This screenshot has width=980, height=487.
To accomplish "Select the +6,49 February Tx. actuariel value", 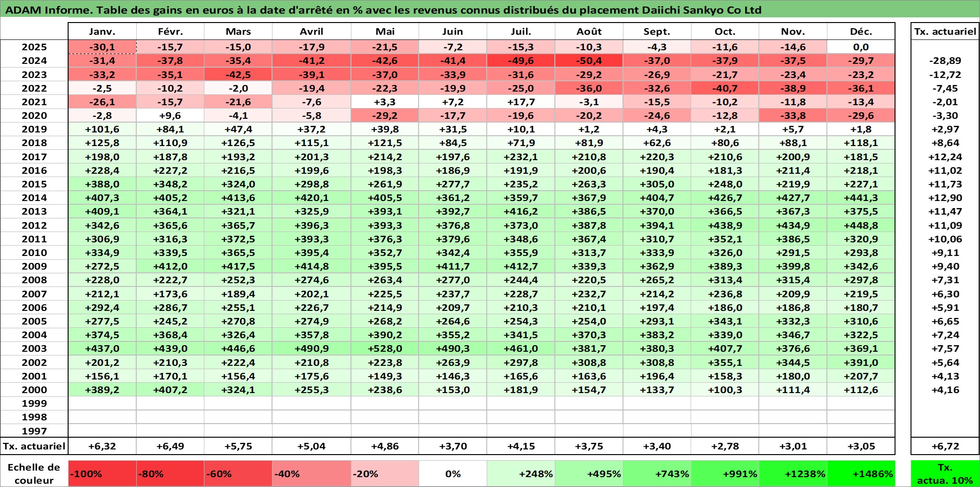I will [171, 446].
